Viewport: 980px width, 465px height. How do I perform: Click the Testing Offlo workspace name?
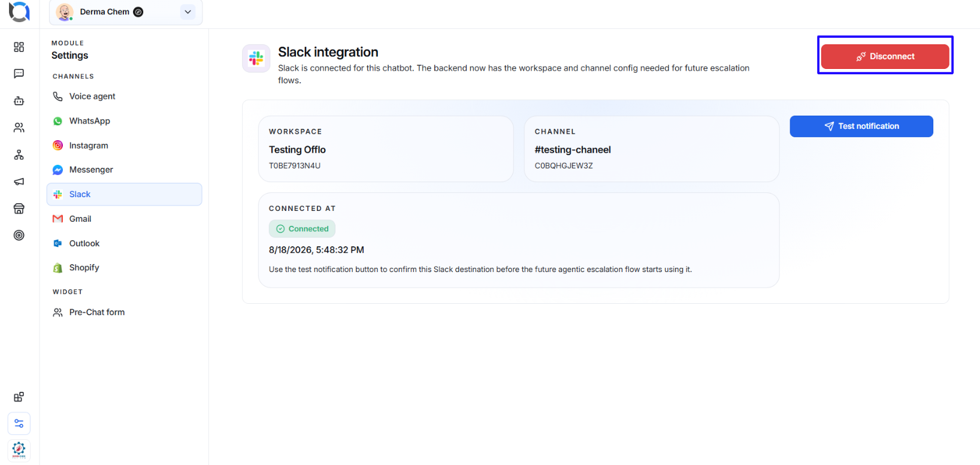[297, 150]
